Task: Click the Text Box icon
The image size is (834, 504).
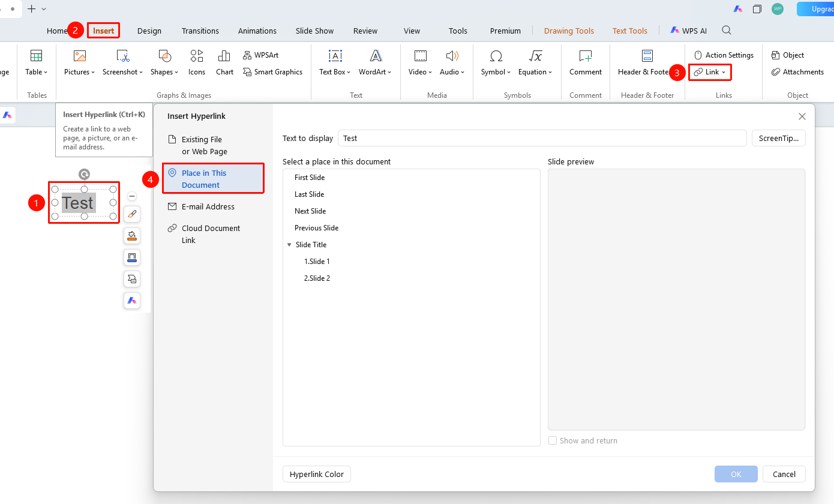Action: tap(335, 56)
